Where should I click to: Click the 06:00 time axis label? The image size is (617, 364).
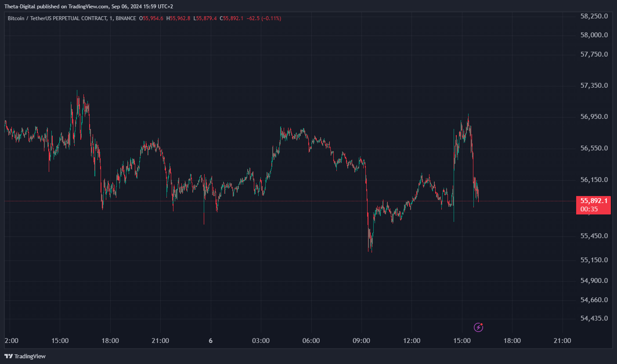point(311,341)
